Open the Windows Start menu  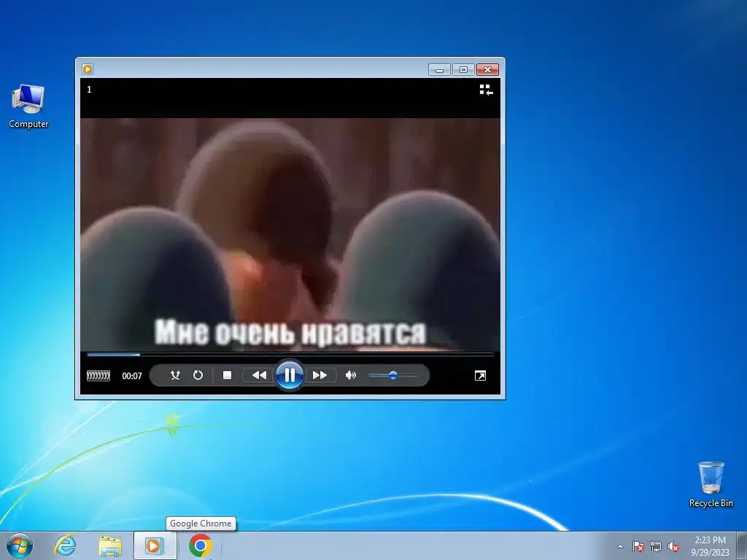point(20,545)
